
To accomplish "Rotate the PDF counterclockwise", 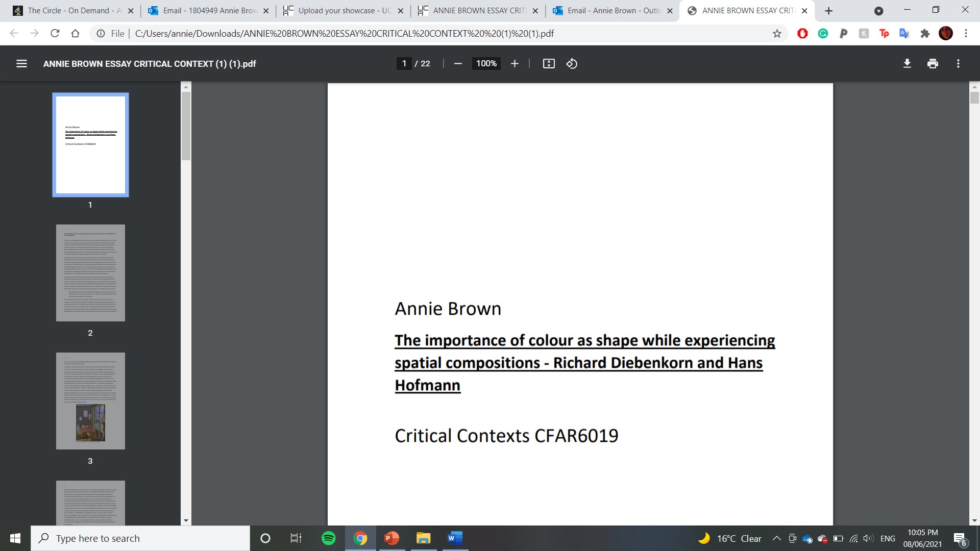I will click(x=571, y=63).
